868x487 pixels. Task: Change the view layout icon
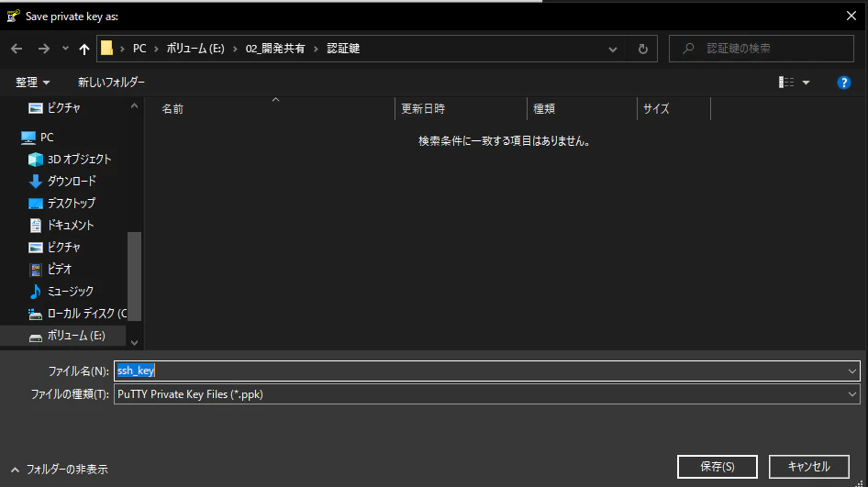(786, 83)
